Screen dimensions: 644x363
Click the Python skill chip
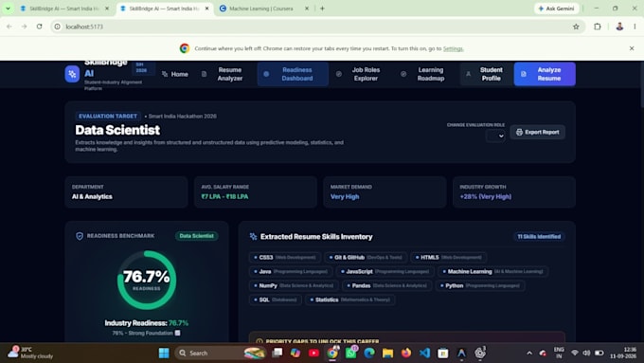480,285
